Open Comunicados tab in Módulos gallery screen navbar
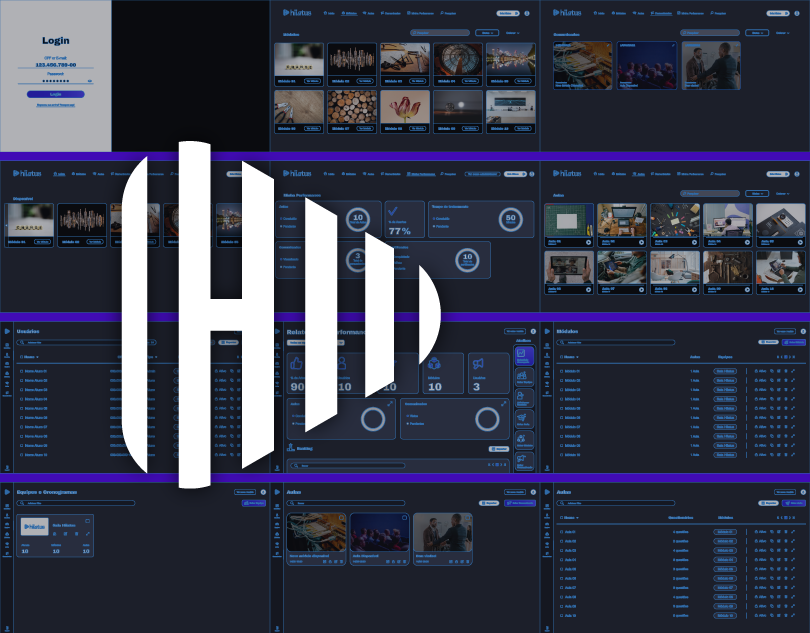This screenshot has width=810, height=633. pyautogui.click(x=391, y=13)
